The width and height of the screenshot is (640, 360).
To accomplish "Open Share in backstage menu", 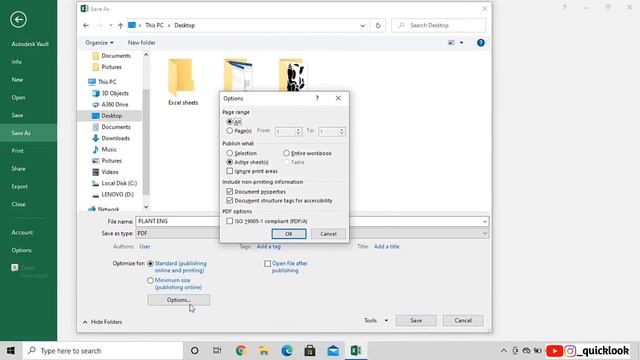I will coord(18,169).
